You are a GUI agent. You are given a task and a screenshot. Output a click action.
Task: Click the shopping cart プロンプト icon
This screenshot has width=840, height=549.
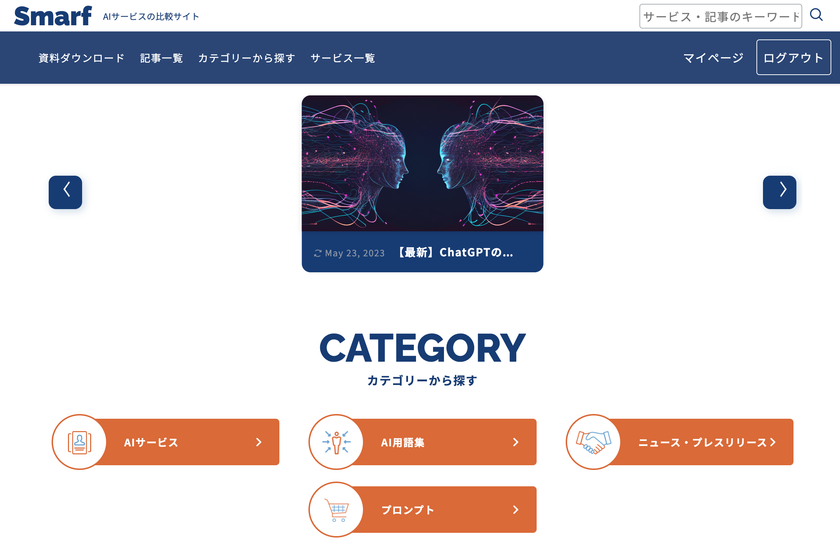[336, 509]
